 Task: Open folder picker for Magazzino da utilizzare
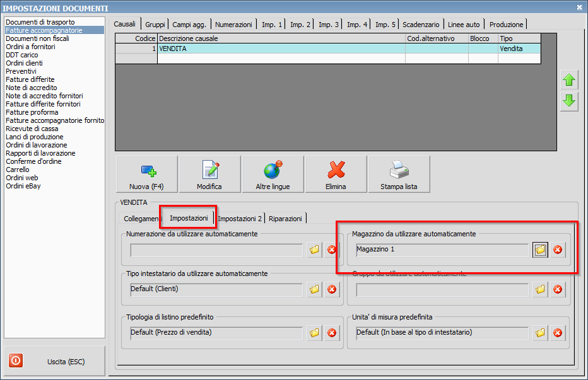tap(540, 250)
